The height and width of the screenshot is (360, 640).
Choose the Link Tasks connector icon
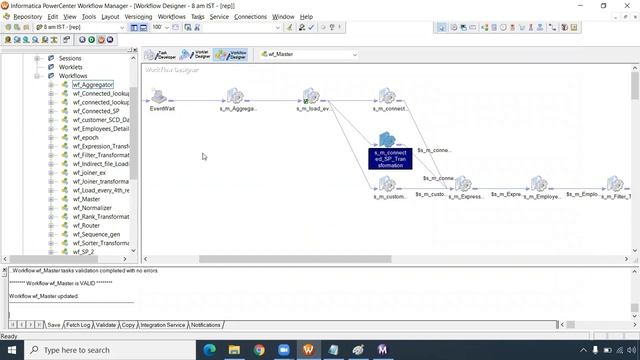point(552,27)
